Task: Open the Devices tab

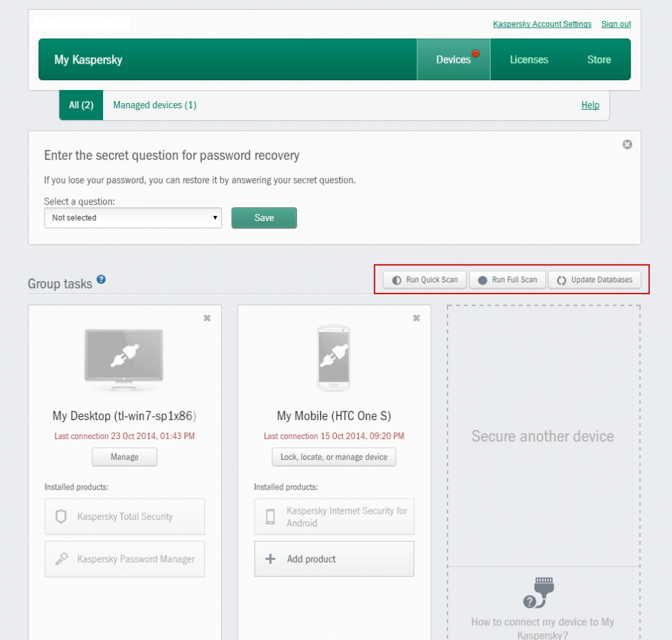Action: coord(453,60)
